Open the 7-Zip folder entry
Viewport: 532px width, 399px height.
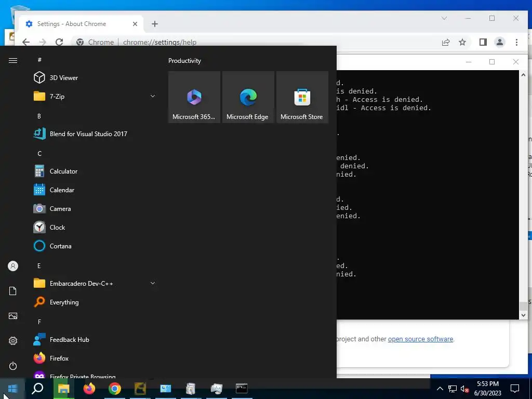(x=95, y=96)
